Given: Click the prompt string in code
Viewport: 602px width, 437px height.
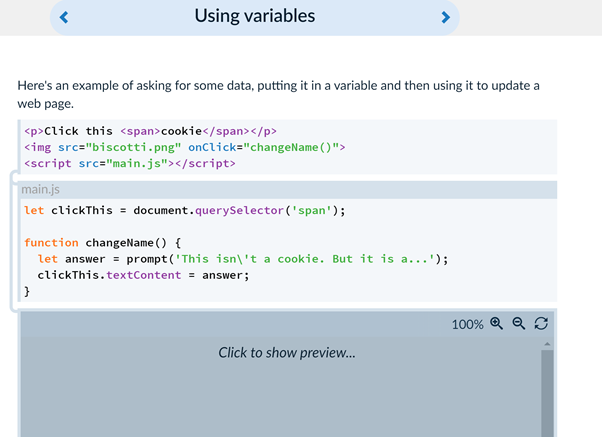Looking at the screenshot, I should click(x=305, y=259).
